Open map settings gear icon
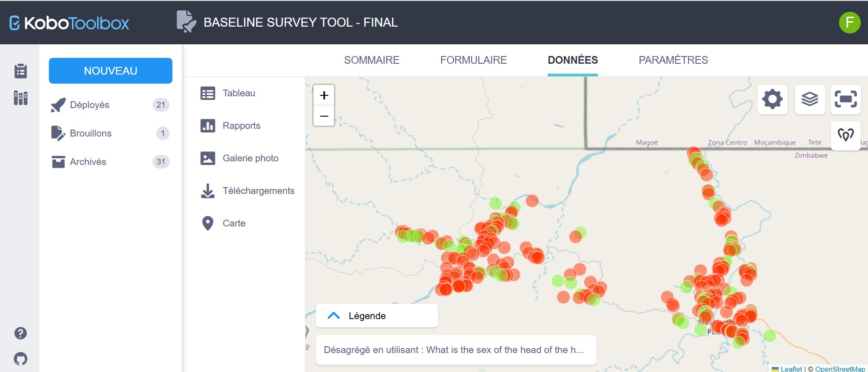Image resolution: width=868 pixels, height=372 pixels. pos(772,99)
